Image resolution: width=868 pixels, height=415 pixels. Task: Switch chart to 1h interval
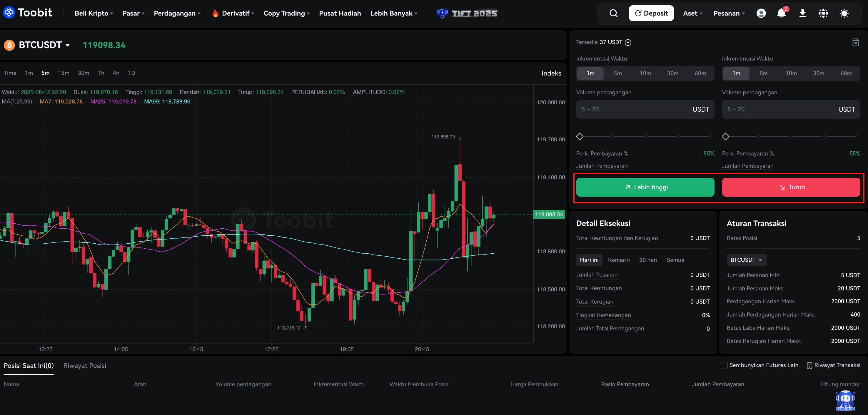click(101, 73)
